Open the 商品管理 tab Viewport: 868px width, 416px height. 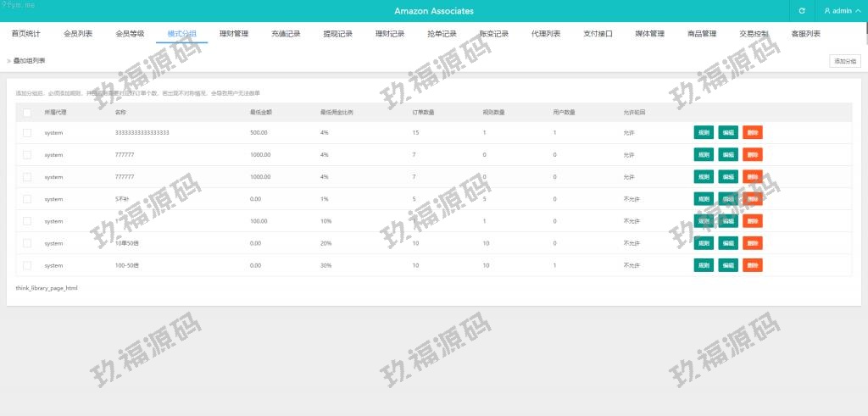[x=702, y=34]
